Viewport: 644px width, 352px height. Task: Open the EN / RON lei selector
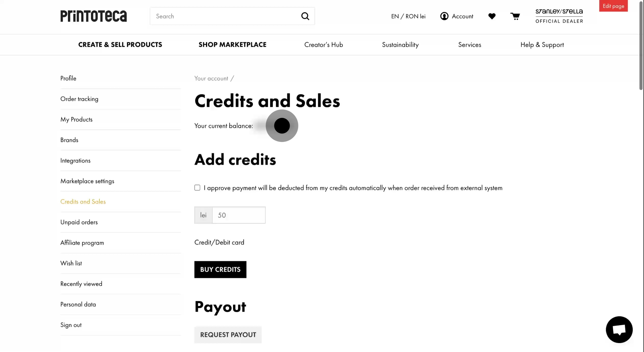click(408, 16)
